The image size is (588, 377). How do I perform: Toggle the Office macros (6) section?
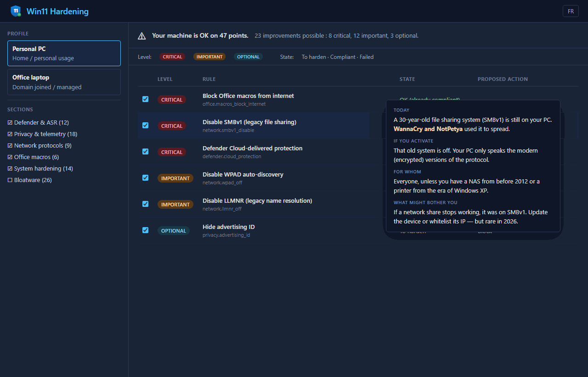[x=33, y=157]
